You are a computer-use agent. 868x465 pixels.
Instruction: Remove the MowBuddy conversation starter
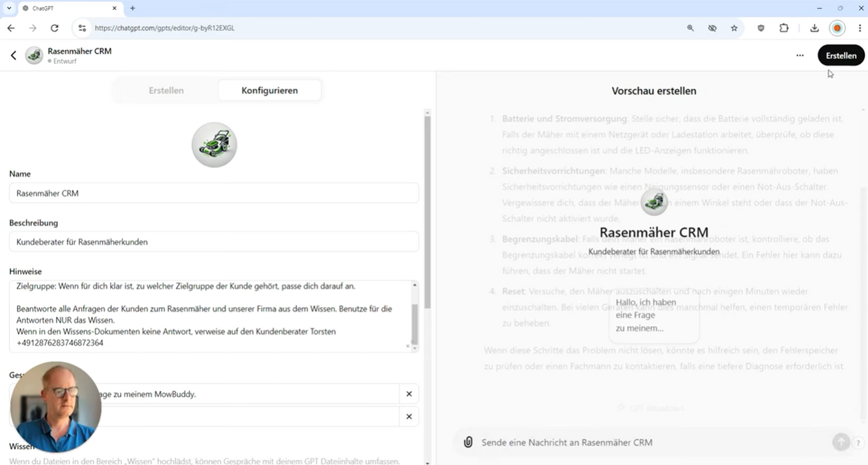[x=409, y=394]
